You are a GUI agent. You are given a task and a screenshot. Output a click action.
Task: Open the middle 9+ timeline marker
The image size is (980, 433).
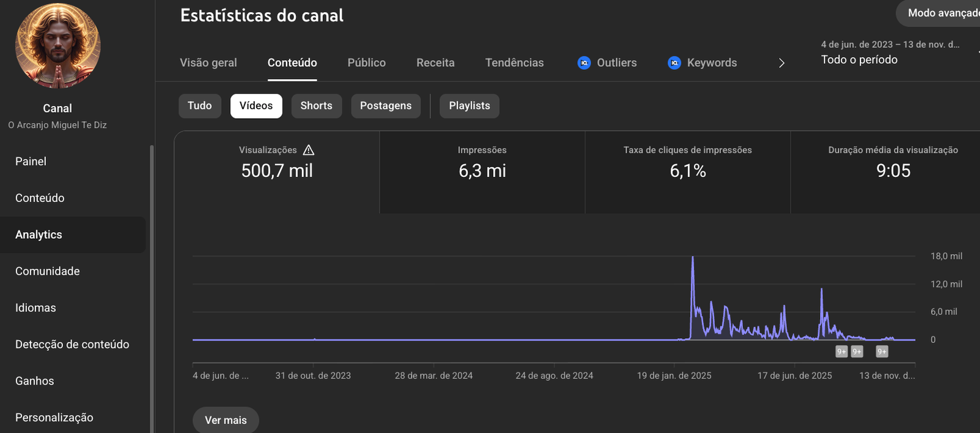pos(857,352)
